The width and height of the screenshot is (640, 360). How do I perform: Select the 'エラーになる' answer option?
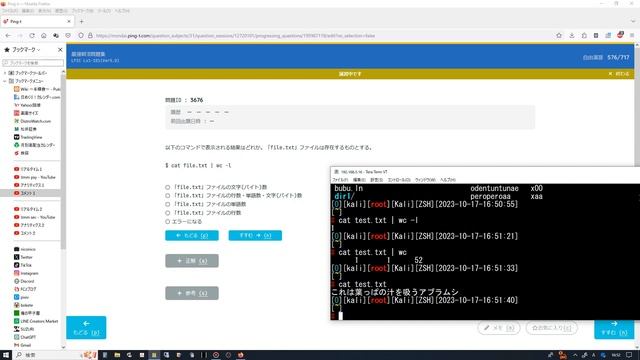tap(167, 222)
